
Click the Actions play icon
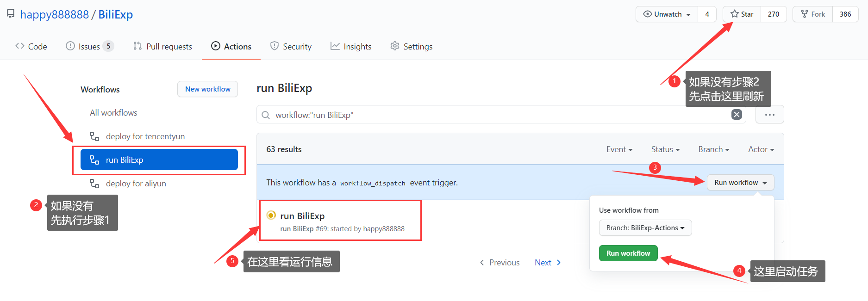(216, 46)
